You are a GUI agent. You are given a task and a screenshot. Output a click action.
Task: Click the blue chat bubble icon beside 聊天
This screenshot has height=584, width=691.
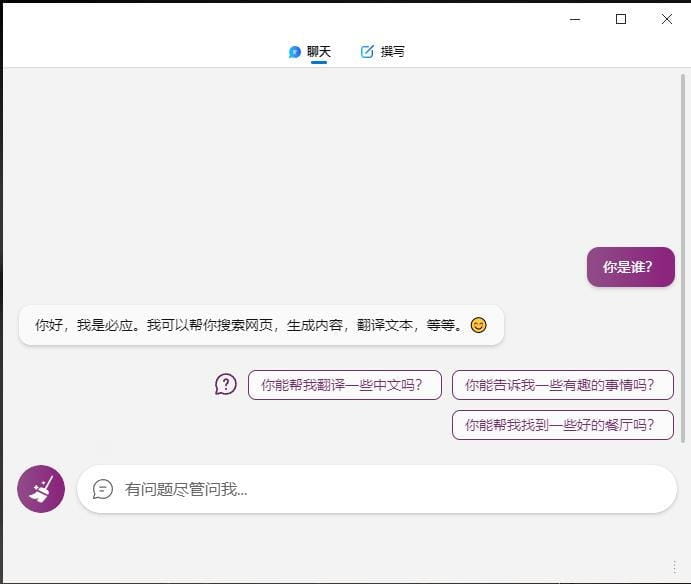point(295,52)
